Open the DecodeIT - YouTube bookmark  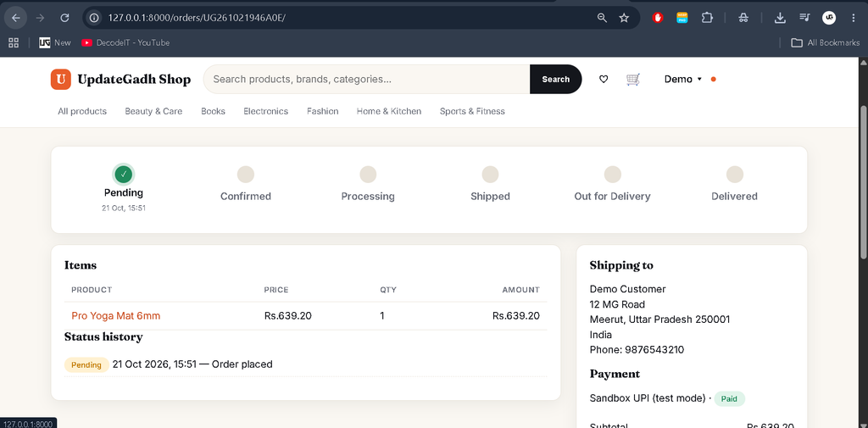pos(125,42)
